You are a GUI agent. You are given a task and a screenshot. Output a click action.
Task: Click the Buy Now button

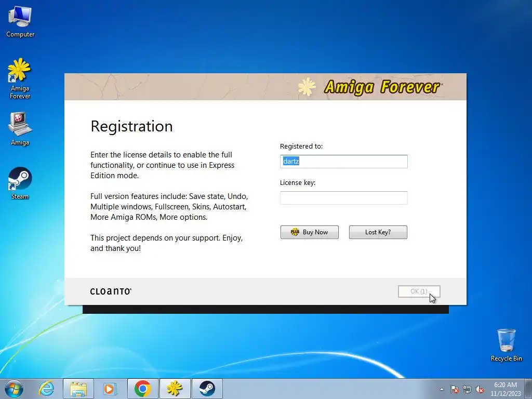pos(310,232)
